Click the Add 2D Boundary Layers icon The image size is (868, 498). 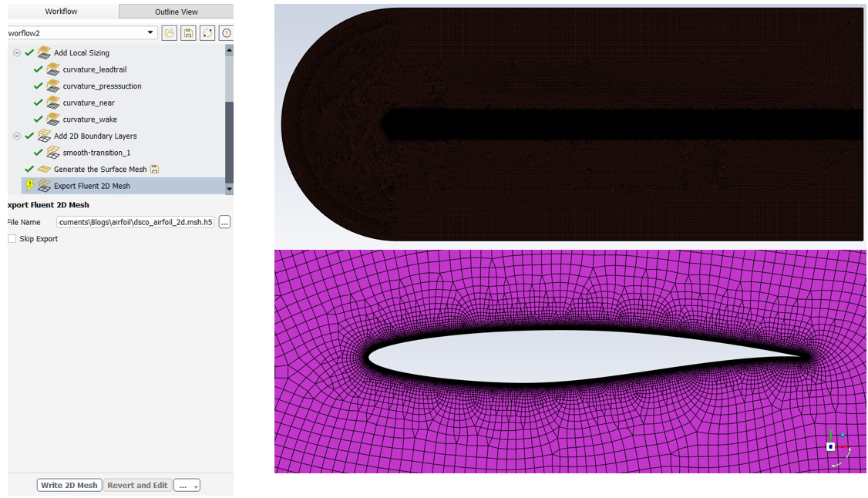(x=44, y=136)
